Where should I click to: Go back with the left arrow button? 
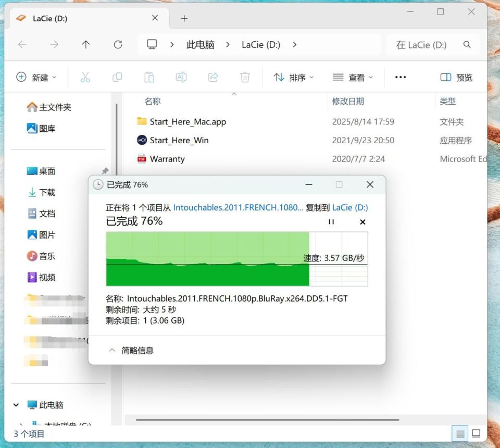coord(22,44)
